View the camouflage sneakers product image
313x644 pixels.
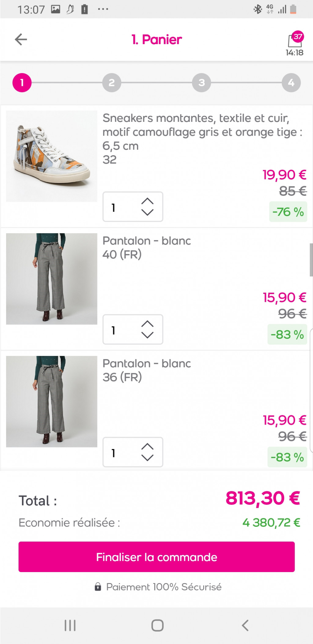(52, 156)
